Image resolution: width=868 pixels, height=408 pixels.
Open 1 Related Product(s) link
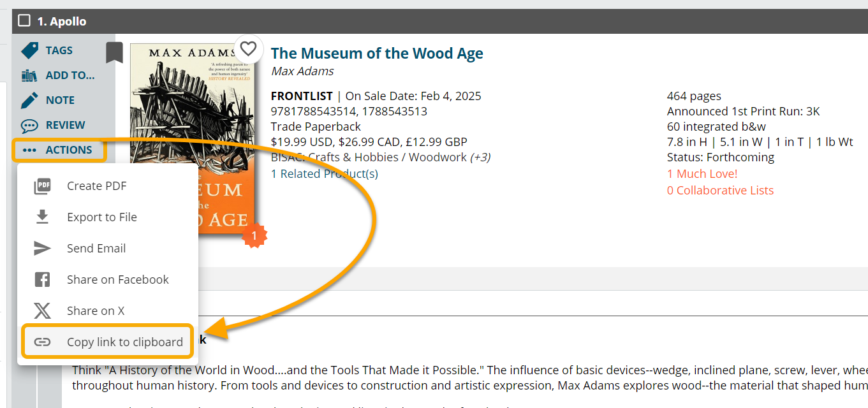[324, 173]
